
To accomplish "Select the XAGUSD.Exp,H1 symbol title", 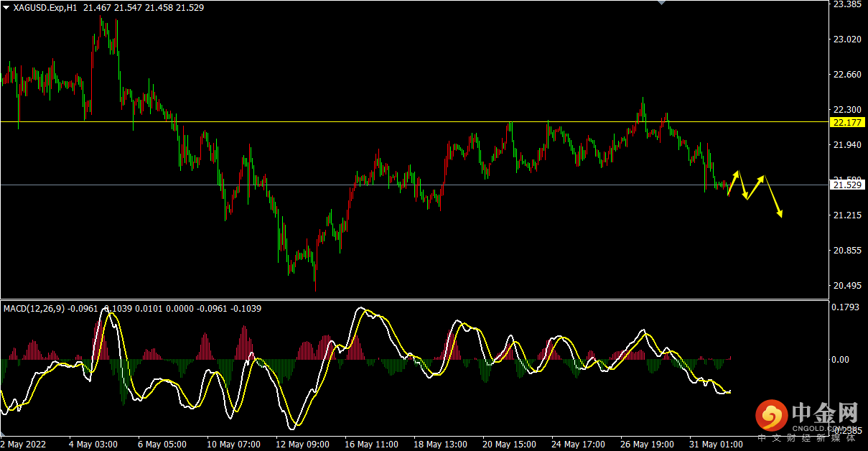I will click(45, 8).
